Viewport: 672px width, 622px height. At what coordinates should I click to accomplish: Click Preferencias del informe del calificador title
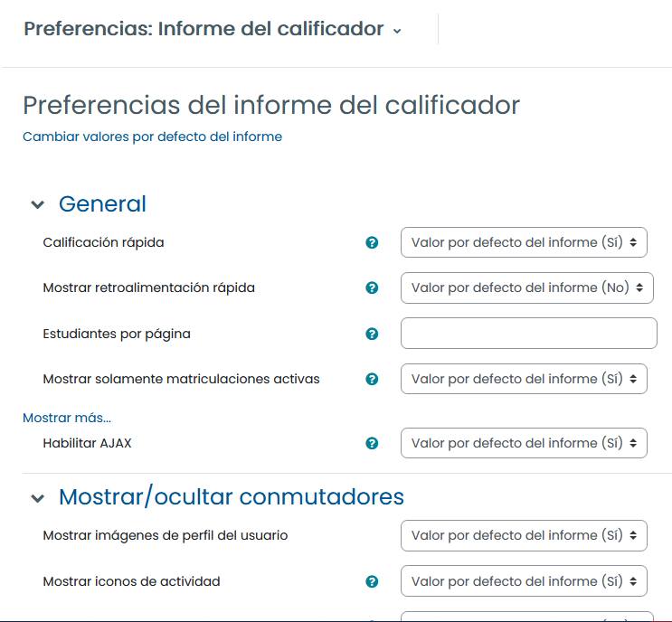[271, 106]
